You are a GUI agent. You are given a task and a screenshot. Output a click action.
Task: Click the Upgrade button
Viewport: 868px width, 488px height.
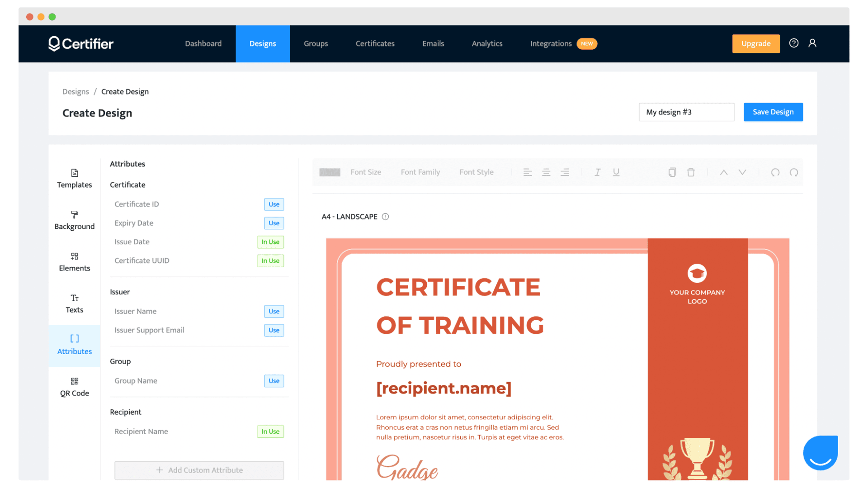tap(755, 43)
